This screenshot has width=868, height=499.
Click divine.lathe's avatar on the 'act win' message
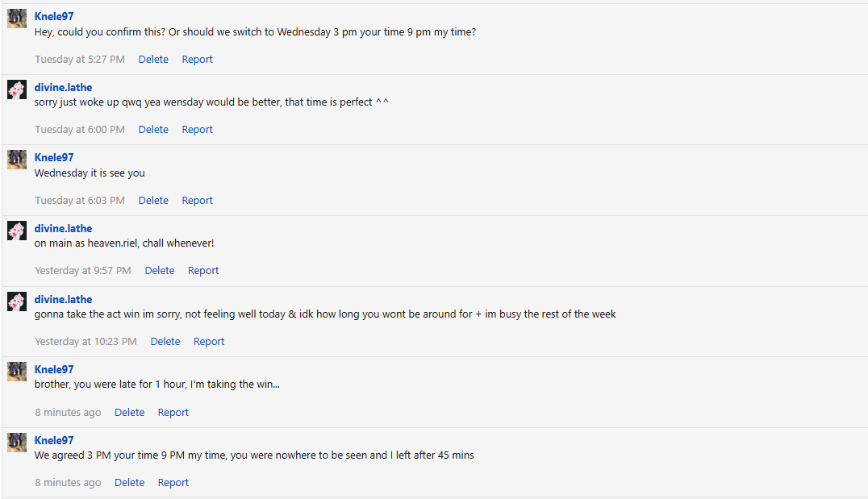17,301
